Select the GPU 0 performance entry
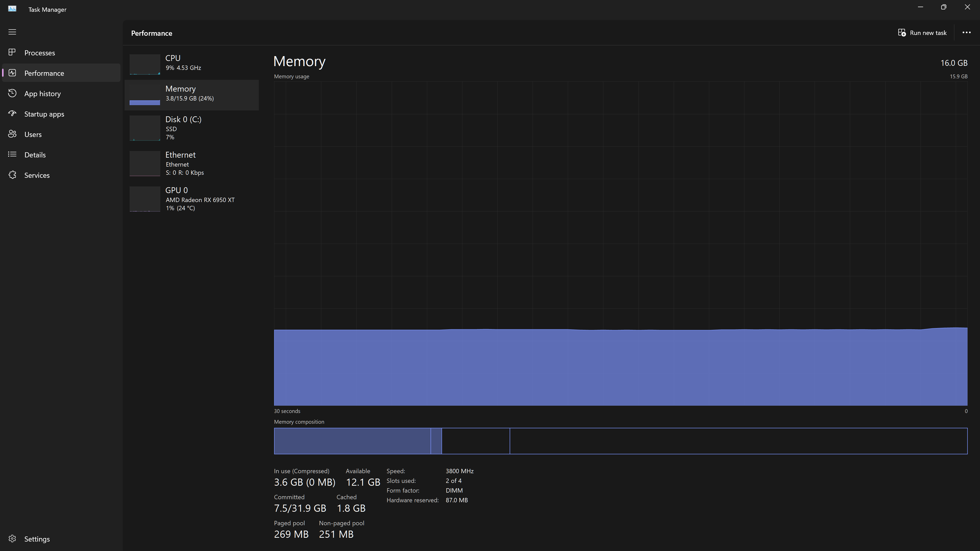The height and width of the screenshot is (551, 980). pos(191,199)
